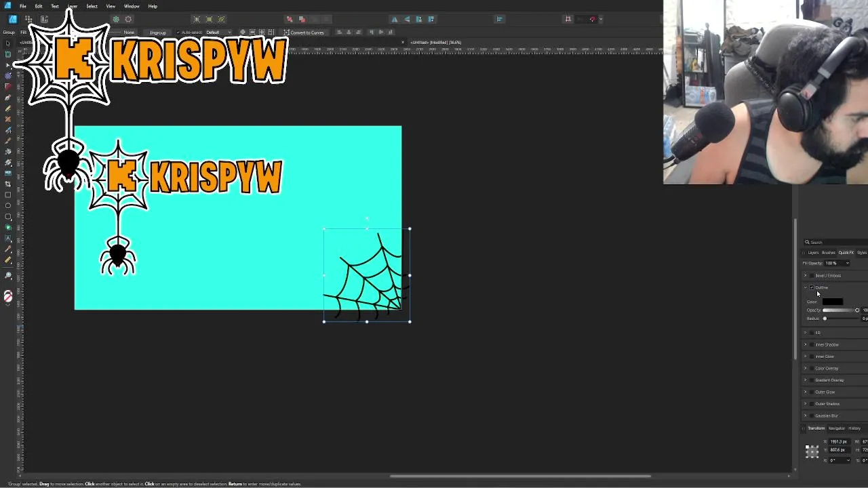Click the panel Search field

click(x=835, y=242)
